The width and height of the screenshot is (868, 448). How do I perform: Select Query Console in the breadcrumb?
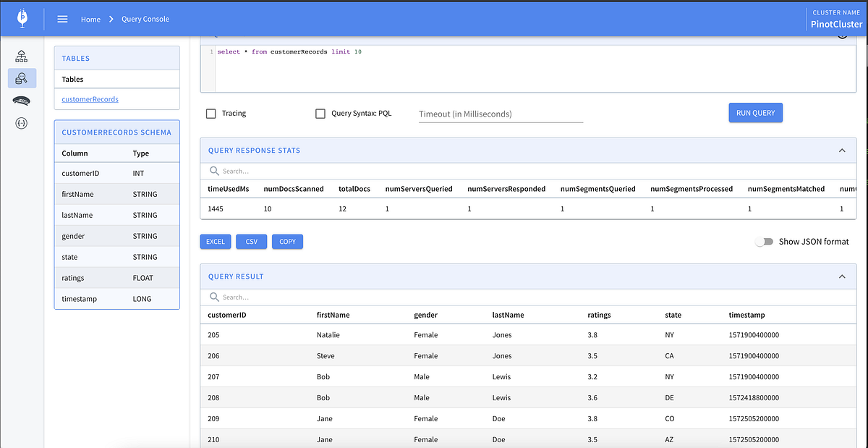145,19
